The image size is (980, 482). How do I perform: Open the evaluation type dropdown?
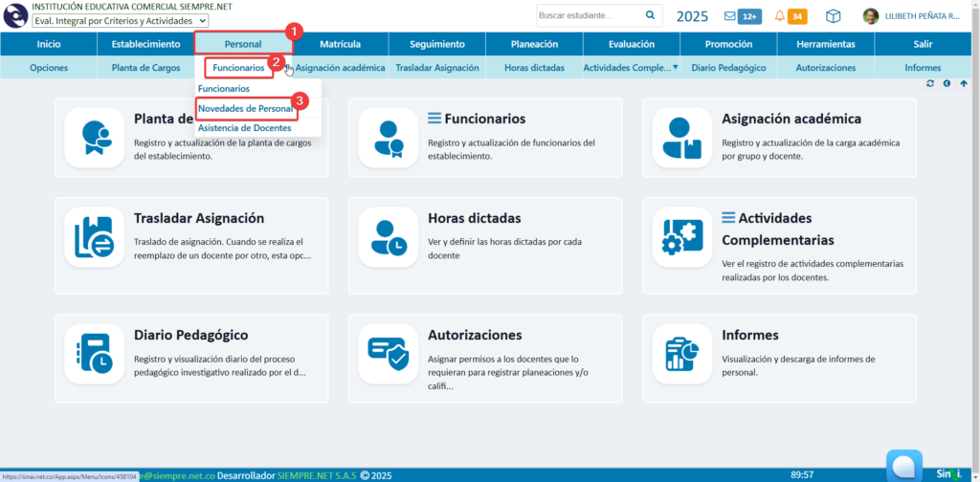click(x=120, y=21)
